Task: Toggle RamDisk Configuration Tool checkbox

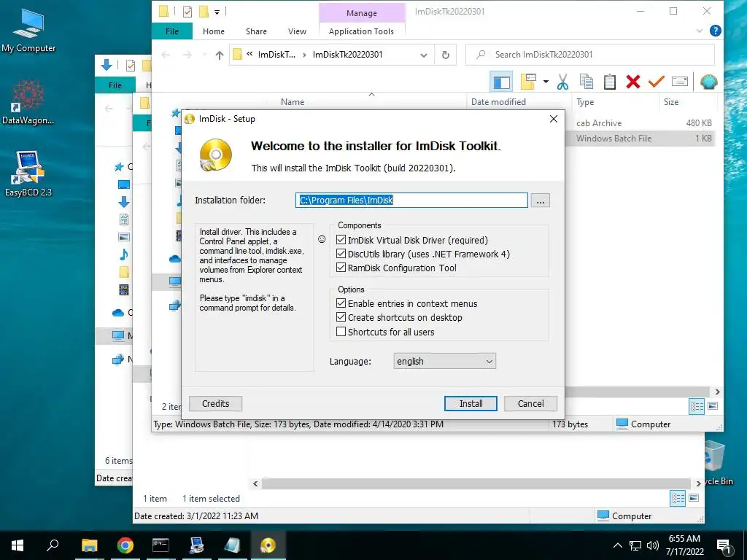Action: coord(341,267)
